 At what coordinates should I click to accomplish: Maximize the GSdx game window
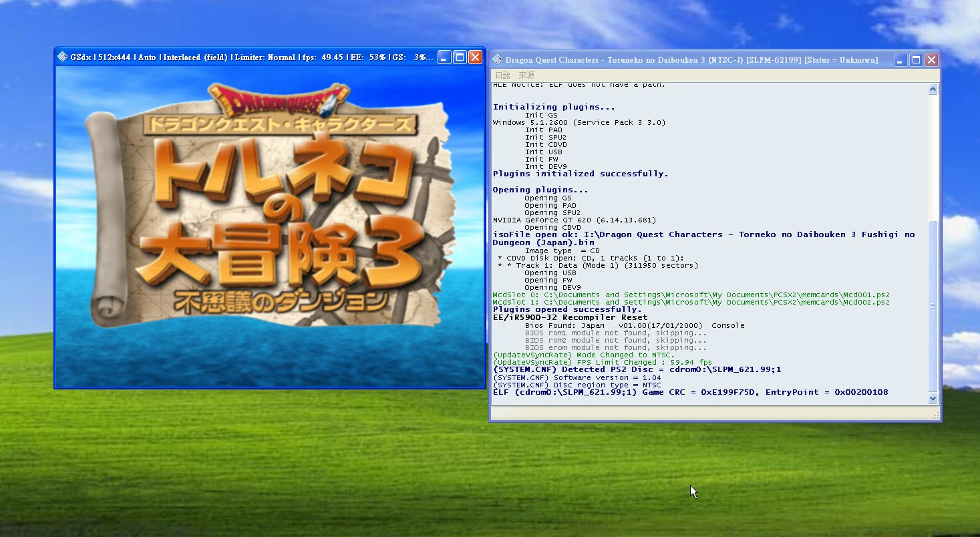(x=460, y=57)
